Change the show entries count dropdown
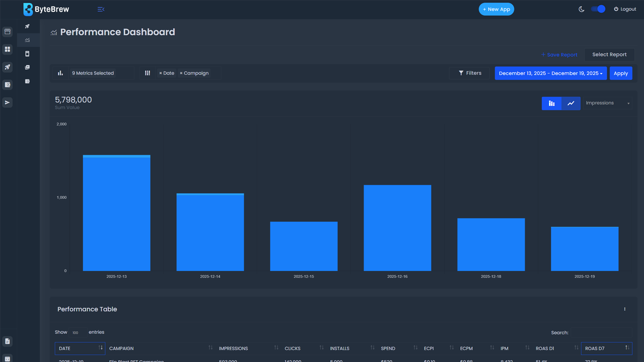 (x=77, y=333)
